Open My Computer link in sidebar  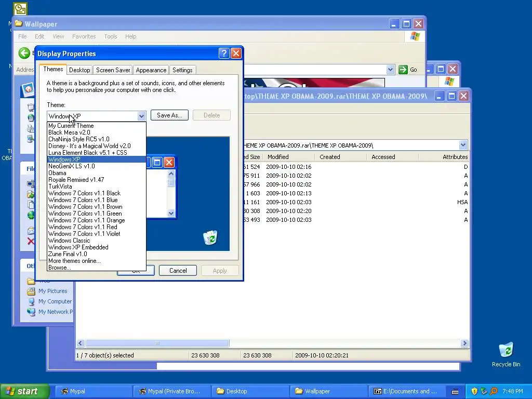55,301
